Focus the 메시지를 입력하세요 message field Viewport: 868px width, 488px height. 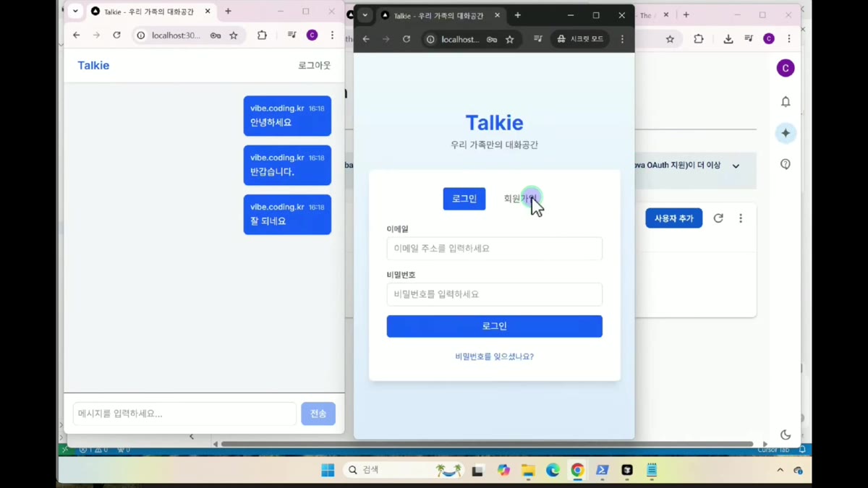click(184, 414)
